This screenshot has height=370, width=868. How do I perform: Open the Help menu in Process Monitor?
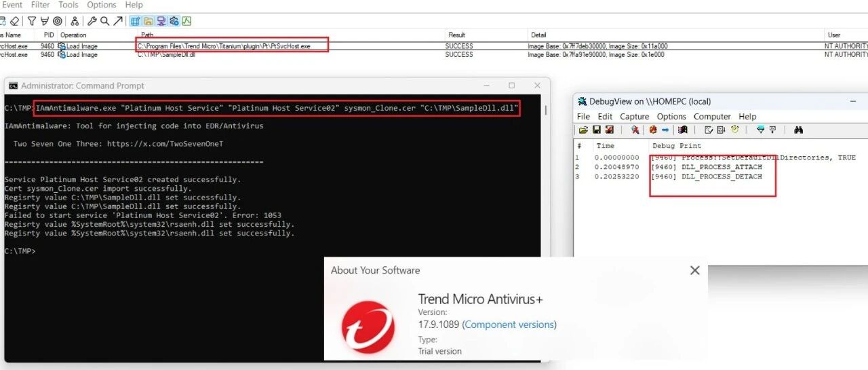click(x=134, y=5)
